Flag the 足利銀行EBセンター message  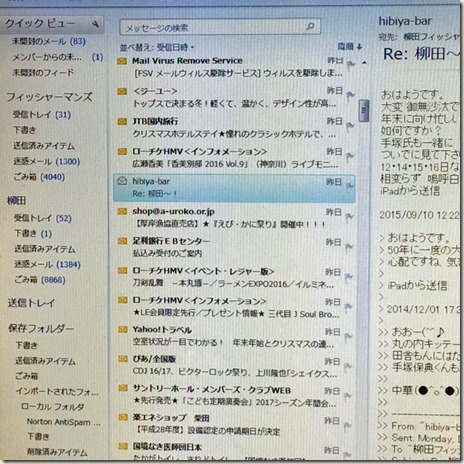pyautogui.click(x=349, y=247)
